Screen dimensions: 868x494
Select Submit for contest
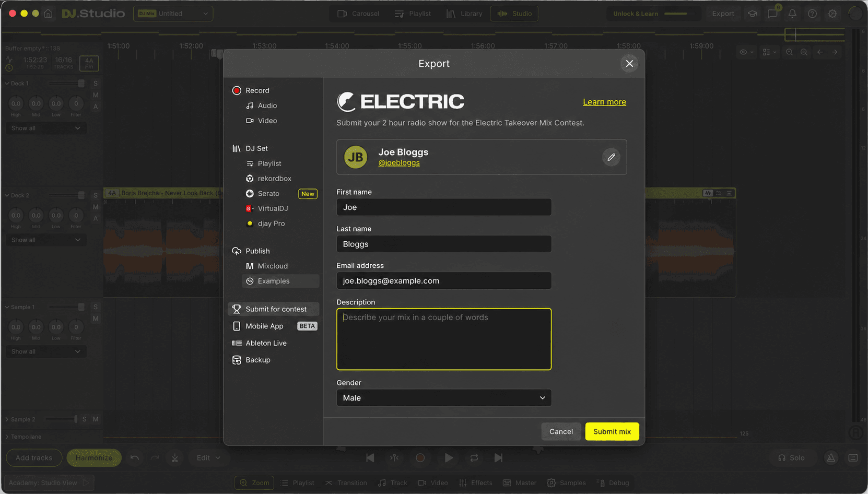pos(274,309)
